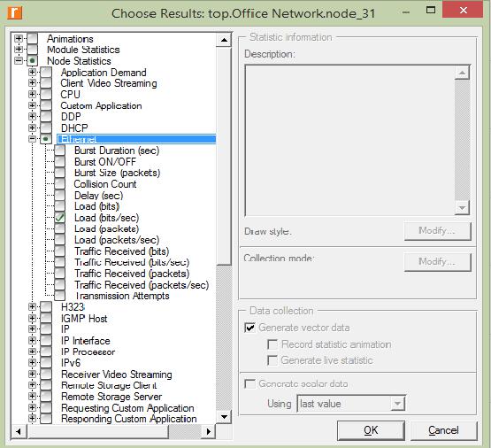Expand the Module Statistics node

19,50
